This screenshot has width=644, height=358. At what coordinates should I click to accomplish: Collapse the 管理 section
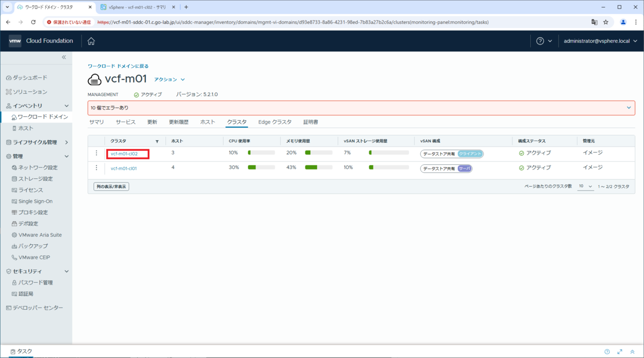coord(67,156)
